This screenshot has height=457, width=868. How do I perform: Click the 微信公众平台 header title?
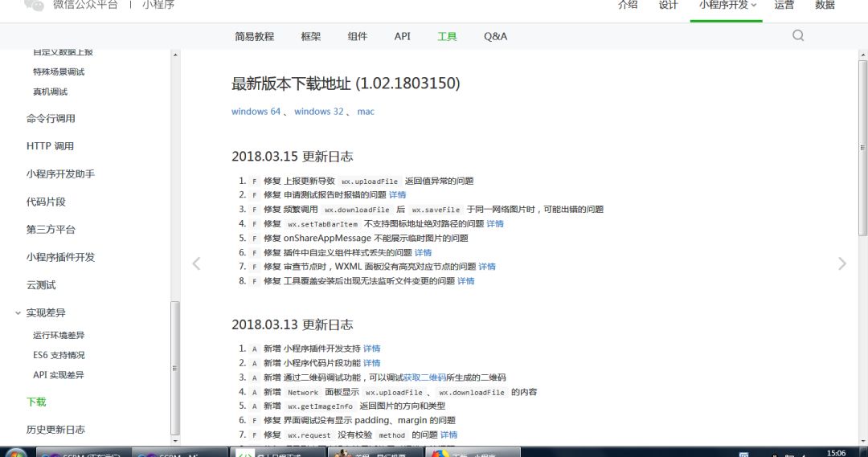coord(85,5)
